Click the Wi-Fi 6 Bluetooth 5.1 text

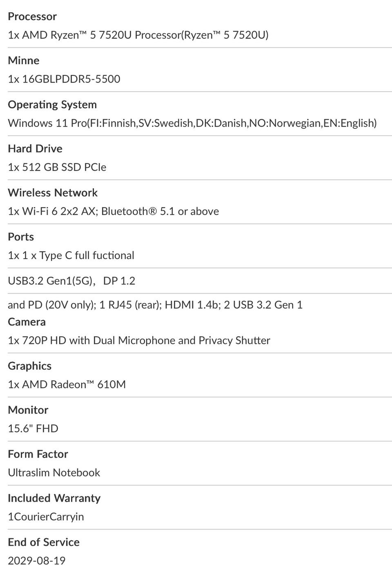coord(114,211)
